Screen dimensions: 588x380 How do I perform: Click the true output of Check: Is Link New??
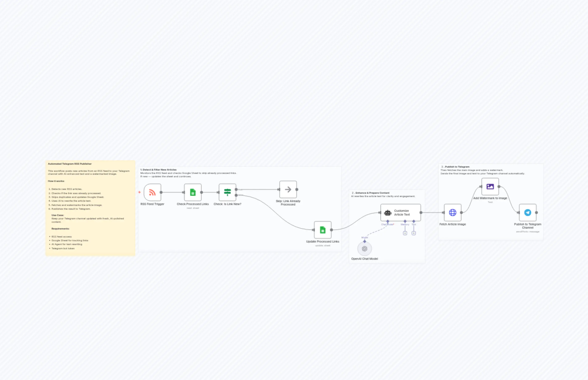click(x=236, y=189)
